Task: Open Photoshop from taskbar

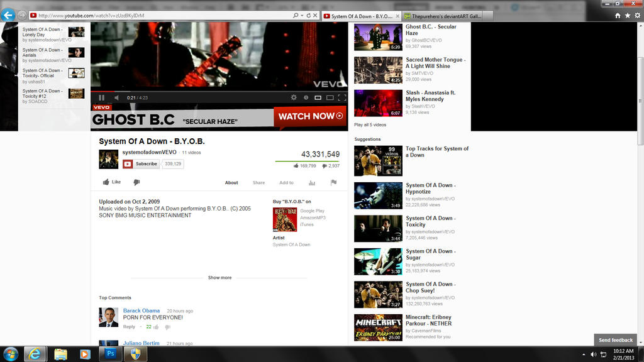Action: point(110,354)
